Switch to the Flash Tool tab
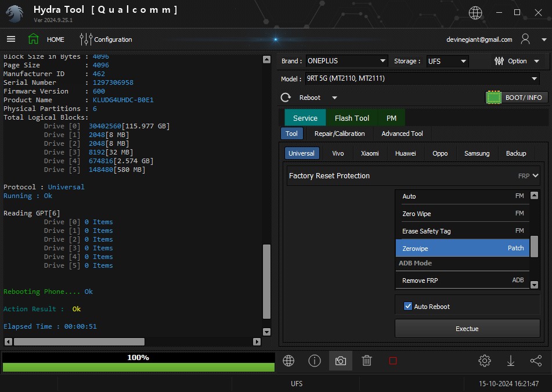Image resolution: width=552 pixels, height=392 pixels. click(x=352, y=118)
